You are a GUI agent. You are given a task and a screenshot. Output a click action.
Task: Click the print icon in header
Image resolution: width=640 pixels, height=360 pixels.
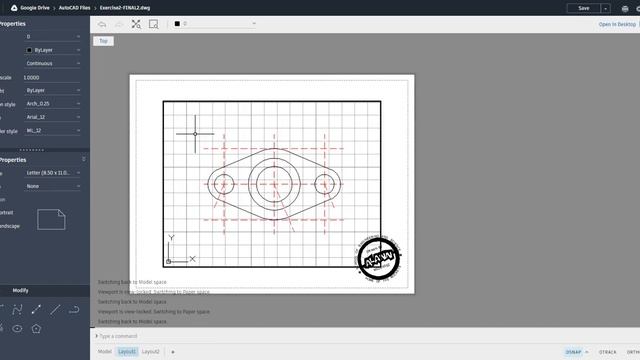625,8
